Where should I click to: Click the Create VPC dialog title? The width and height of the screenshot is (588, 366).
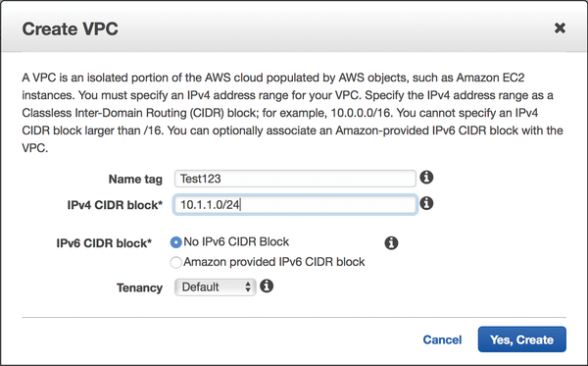pyautogui.click(x=71, y=28)
